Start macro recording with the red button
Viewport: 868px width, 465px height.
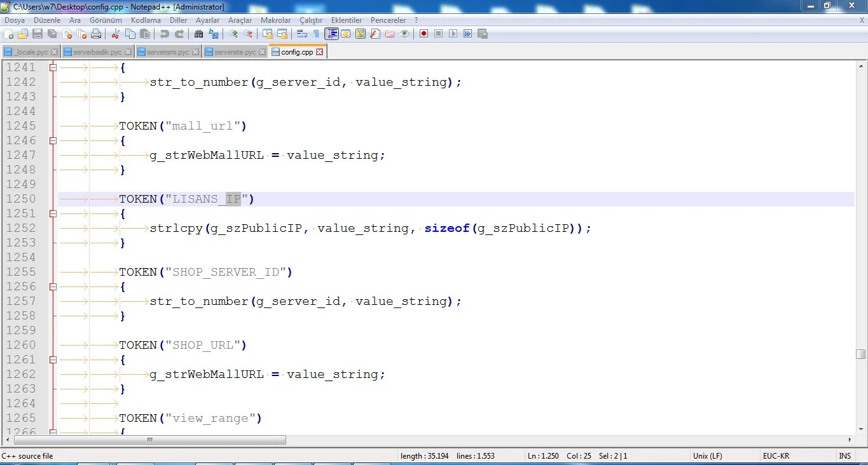click(x=423, y=34)
